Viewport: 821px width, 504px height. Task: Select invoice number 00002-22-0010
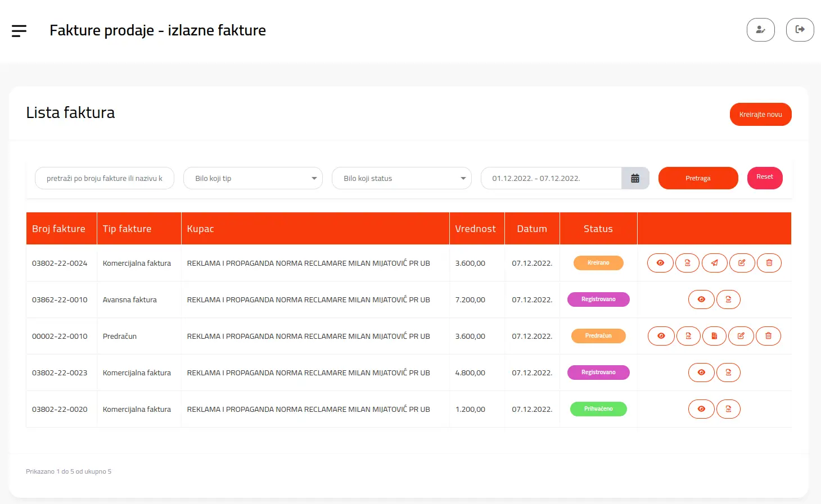tap(60, 336)
